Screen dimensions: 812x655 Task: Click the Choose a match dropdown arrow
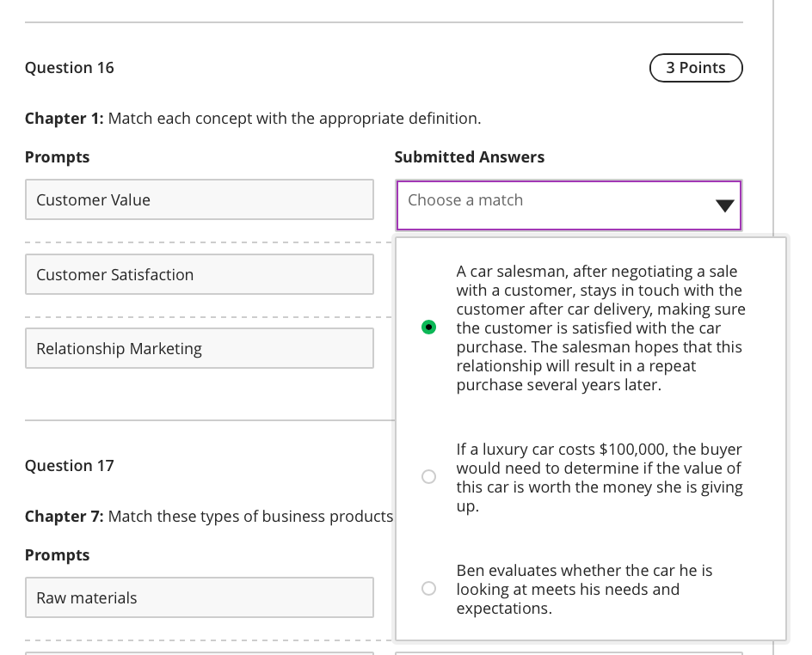coord(724,205)
